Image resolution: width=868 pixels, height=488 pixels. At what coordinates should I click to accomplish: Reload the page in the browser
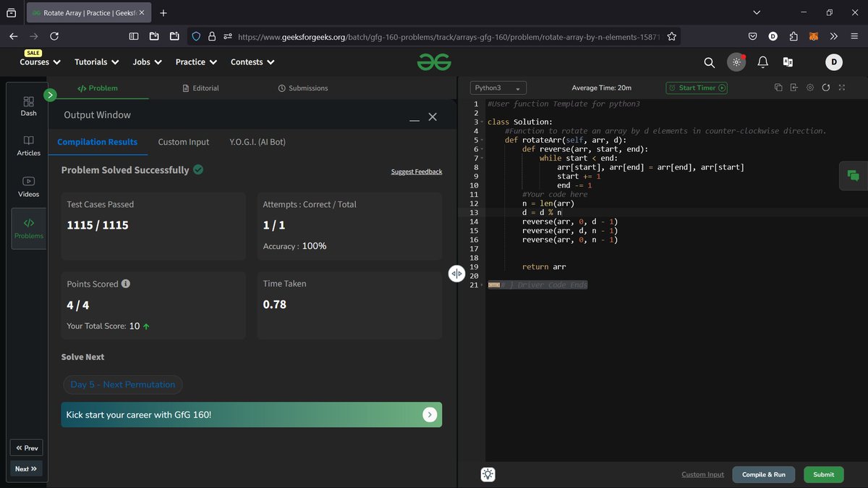coord(54,36)
